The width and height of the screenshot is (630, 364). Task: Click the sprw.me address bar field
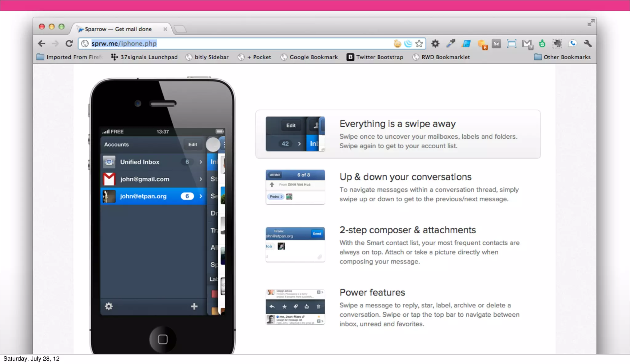coord(234,44)
